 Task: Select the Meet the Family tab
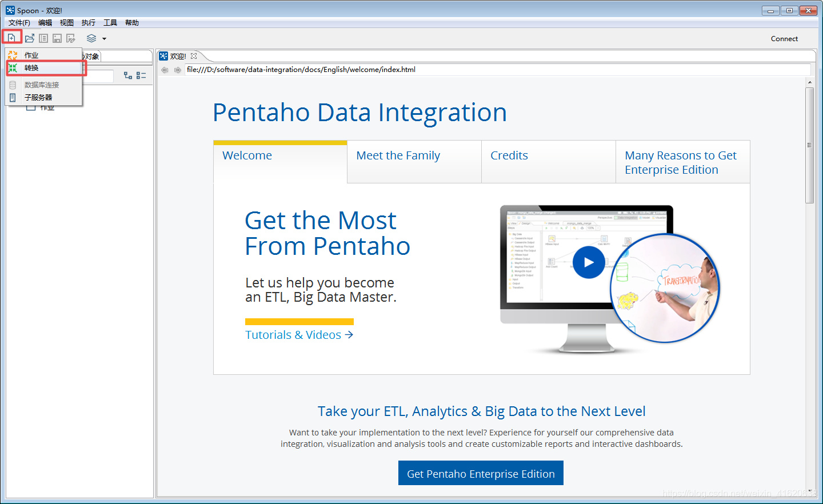(x=414, y=162)
